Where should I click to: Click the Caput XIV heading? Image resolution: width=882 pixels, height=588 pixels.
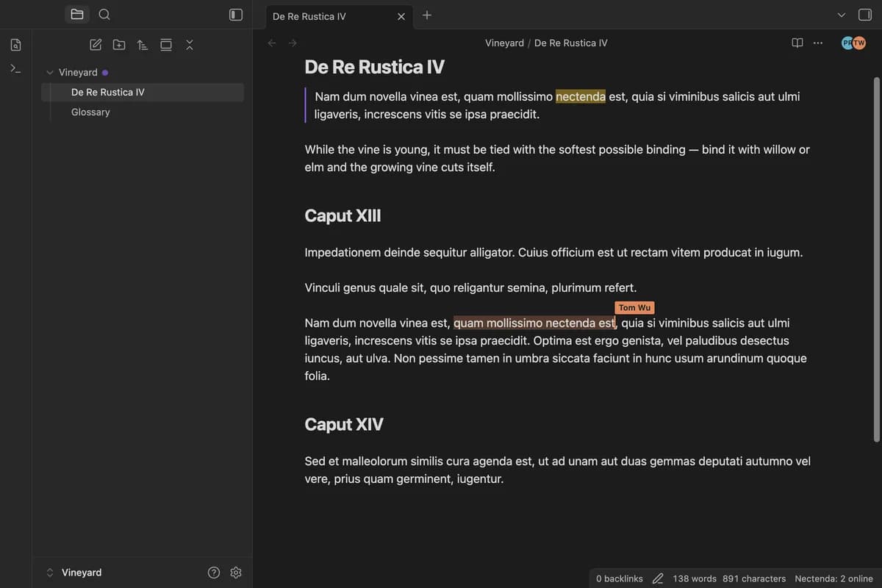344,425
